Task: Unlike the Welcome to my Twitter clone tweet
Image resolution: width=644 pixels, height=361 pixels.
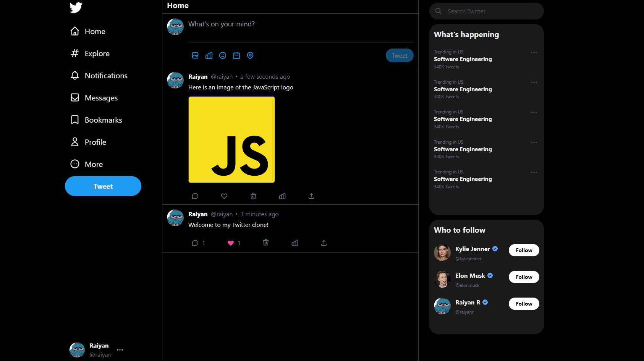Action: [x=231, y=243]
